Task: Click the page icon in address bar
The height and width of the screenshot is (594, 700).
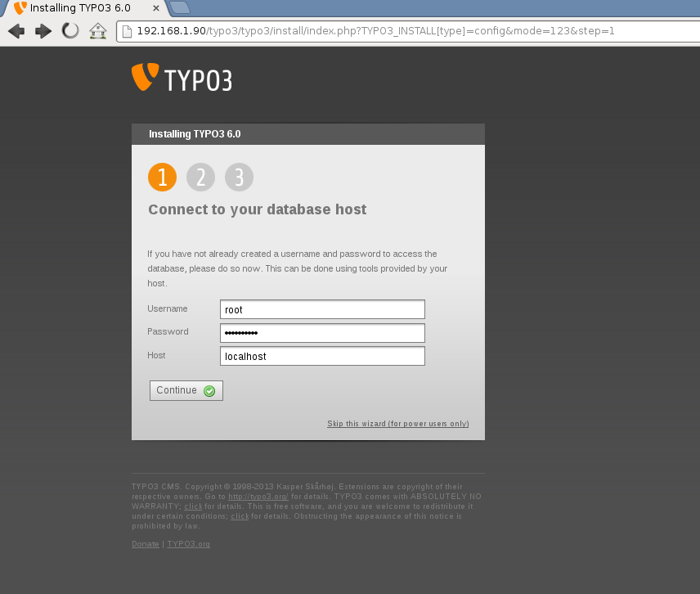Action: click(127, 32)
